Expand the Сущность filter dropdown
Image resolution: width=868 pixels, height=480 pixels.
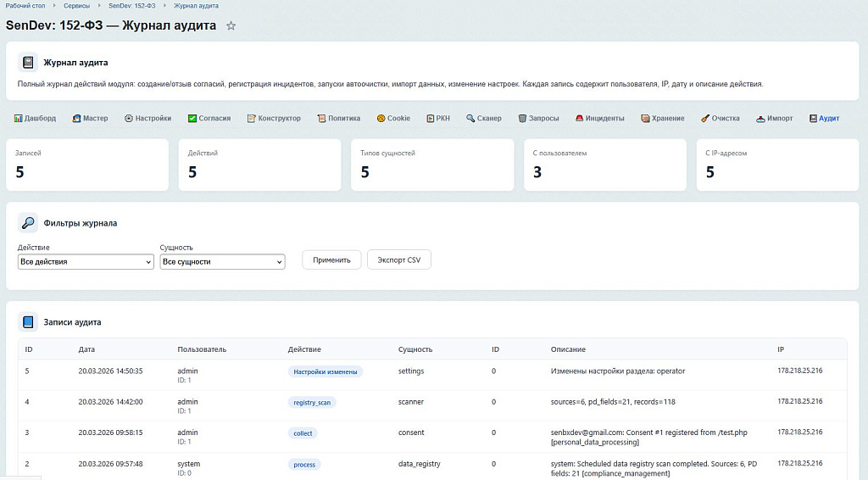point(222,262)
